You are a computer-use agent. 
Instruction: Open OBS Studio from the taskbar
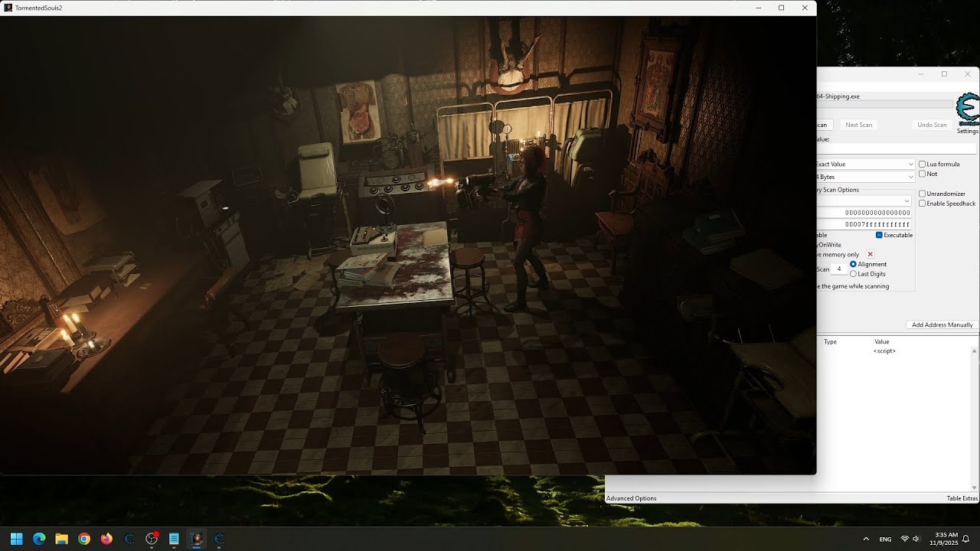pos(152,539)
